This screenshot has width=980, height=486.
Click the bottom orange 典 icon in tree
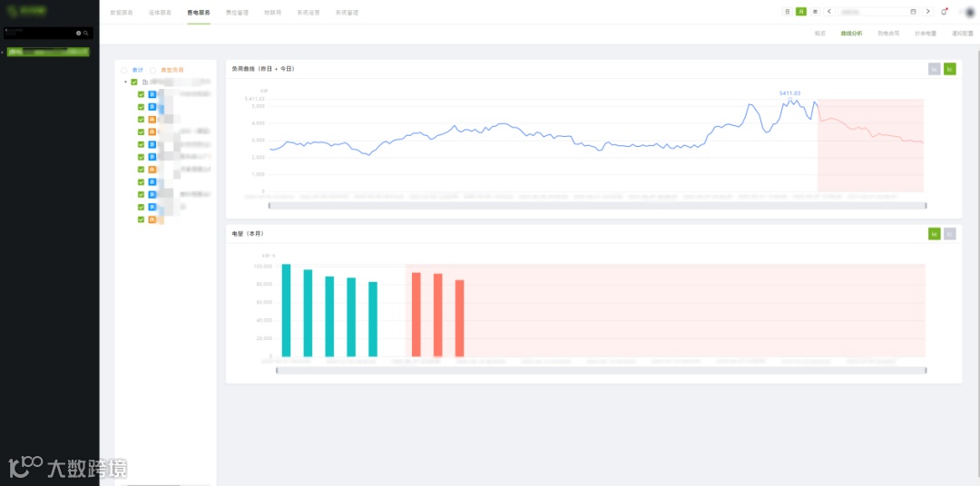tap(152, 219)
